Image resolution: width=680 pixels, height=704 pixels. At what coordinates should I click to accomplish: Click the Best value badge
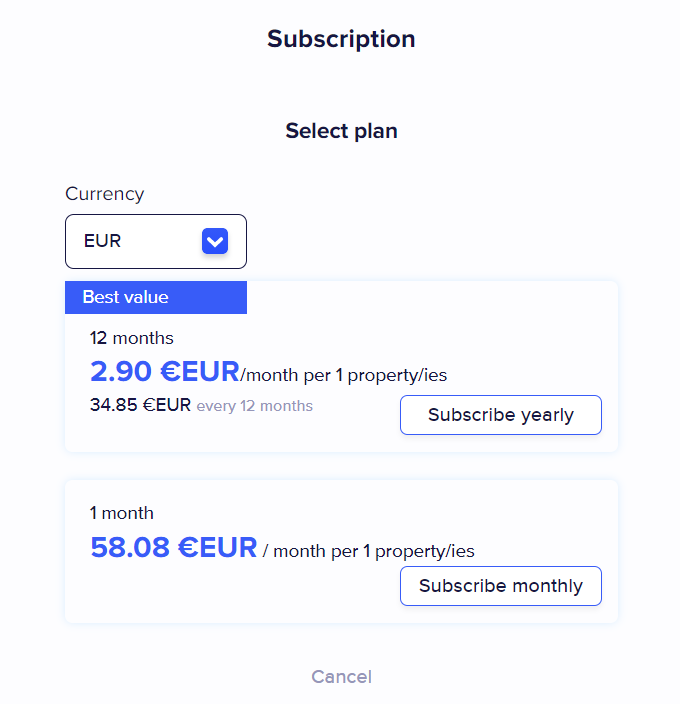point(126,297)
